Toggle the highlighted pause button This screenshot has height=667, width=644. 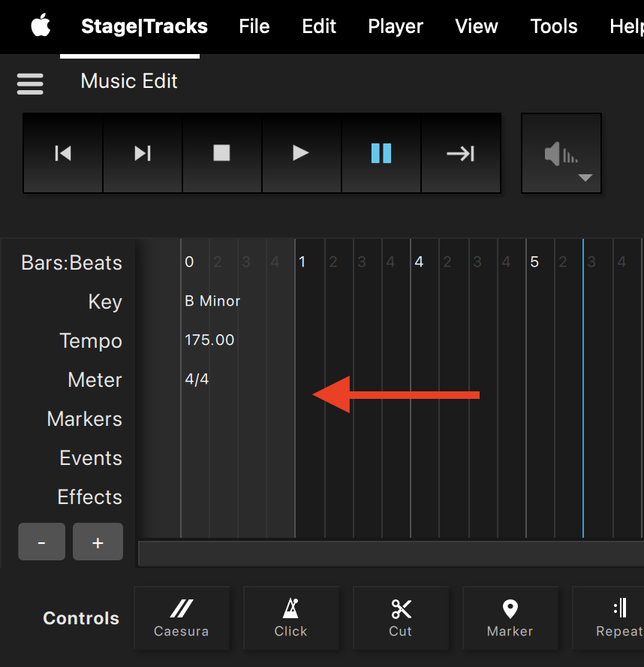[x=381, y=153]
